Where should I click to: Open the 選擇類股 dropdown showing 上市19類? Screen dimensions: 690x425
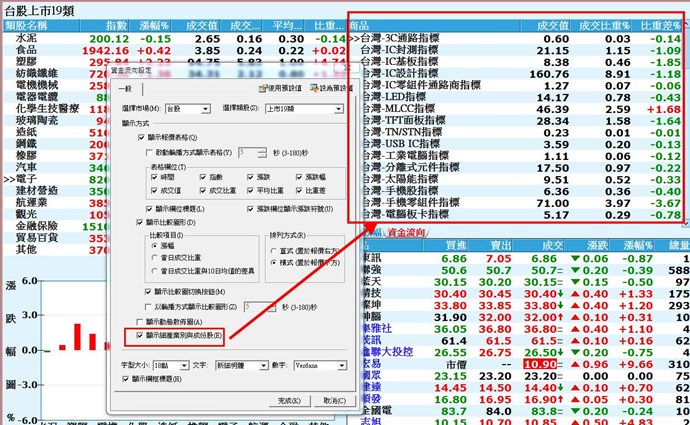tap(304, 109)
